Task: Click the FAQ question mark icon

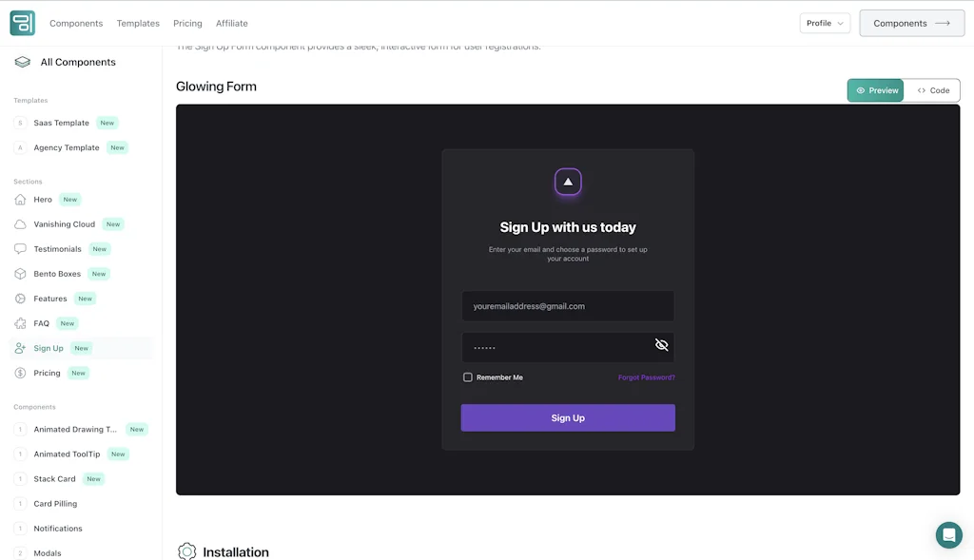Action: 20,323
